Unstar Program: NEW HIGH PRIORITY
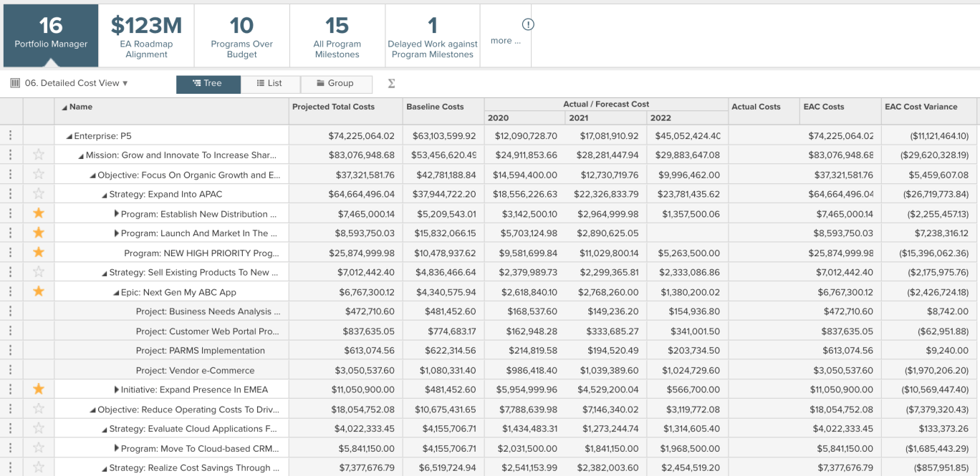This screenshot has width=980, height=476. pos(39,252)
